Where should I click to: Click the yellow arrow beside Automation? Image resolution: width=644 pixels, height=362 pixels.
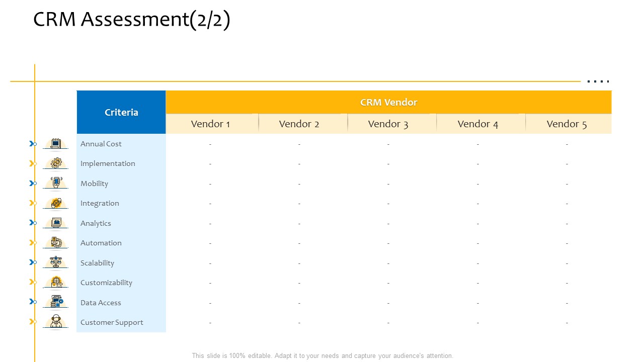coord(33,243)
